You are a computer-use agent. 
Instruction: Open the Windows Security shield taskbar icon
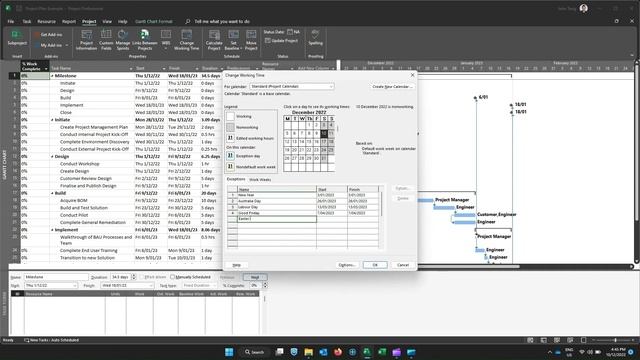click(x=294, y=352)
